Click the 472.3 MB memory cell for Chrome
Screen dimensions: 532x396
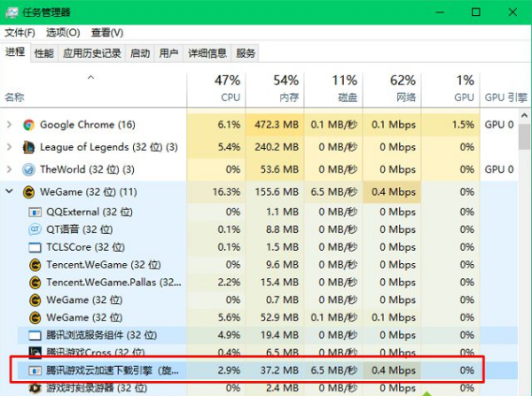pyautogui.click(x=277, y=125)
